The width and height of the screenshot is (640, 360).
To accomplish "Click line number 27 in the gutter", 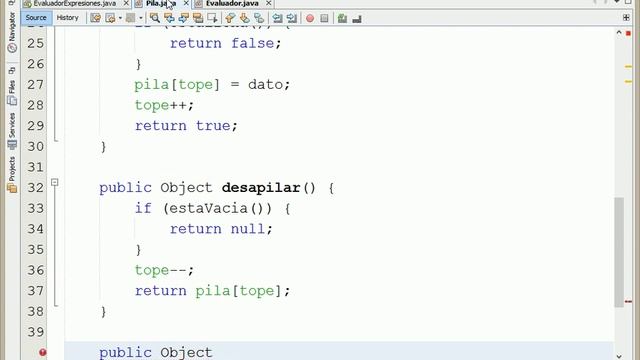I will point(36,84).
